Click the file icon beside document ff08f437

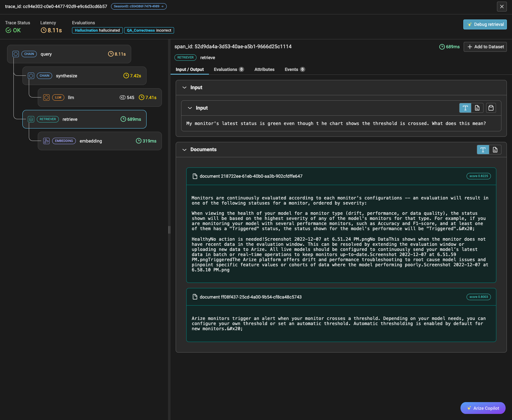pyautogui.click(x=195, y=297)
